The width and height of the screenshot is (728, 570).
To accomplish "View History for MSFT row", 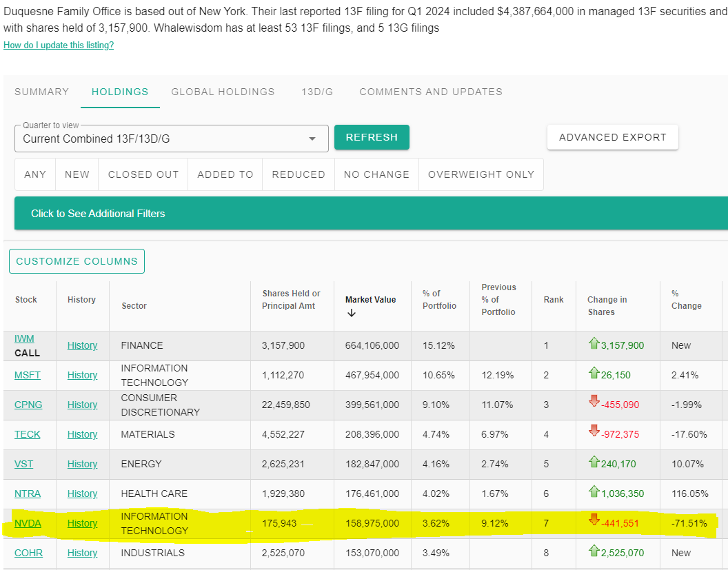I will 82,375.
